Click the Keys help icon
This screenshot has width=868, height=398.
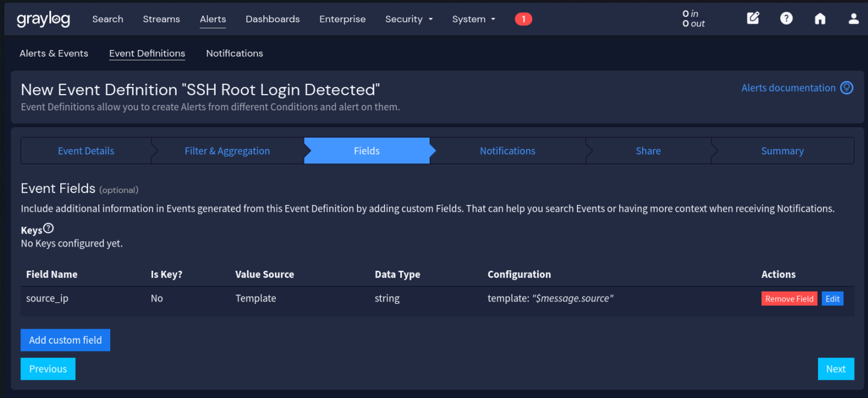[x=49, y=229]
